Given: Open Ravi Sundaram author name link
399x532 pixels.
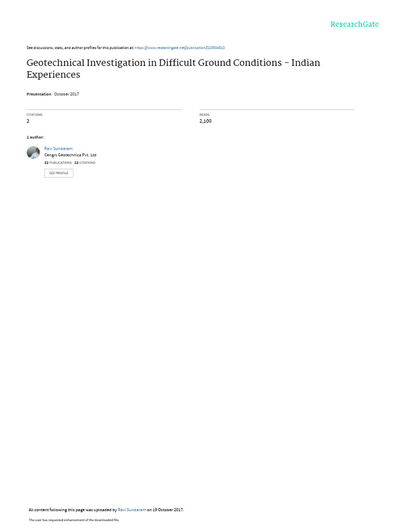Looking at the screenshot, I should pyautogui.click(x=58, y=149).
